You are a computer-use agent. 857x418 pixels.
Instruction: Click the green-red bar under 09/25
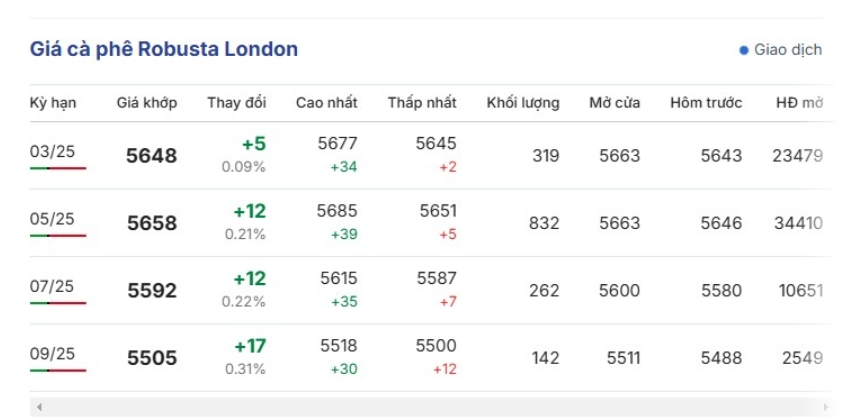(58, 370)
